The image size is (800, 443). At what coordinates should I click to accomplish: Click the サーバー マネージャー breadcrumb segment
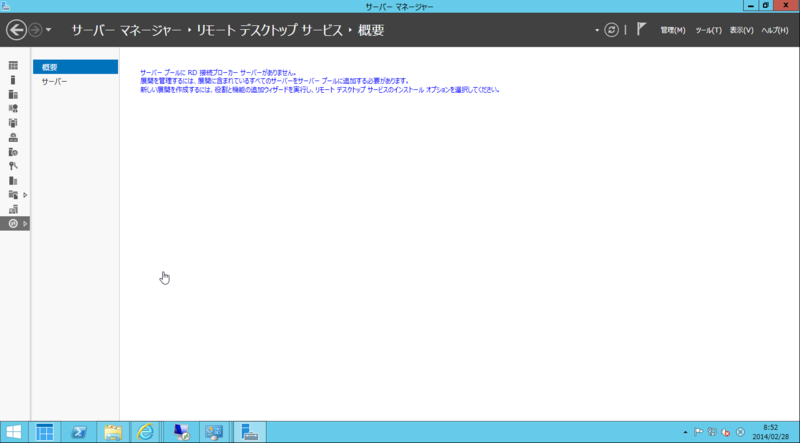pyautogui.click(x=127, y=30)
